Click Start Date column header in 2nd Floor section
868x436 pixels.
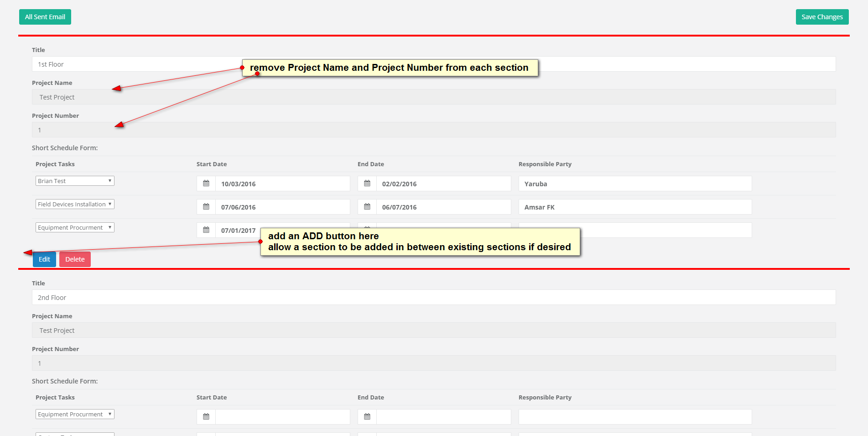point(212,397)
